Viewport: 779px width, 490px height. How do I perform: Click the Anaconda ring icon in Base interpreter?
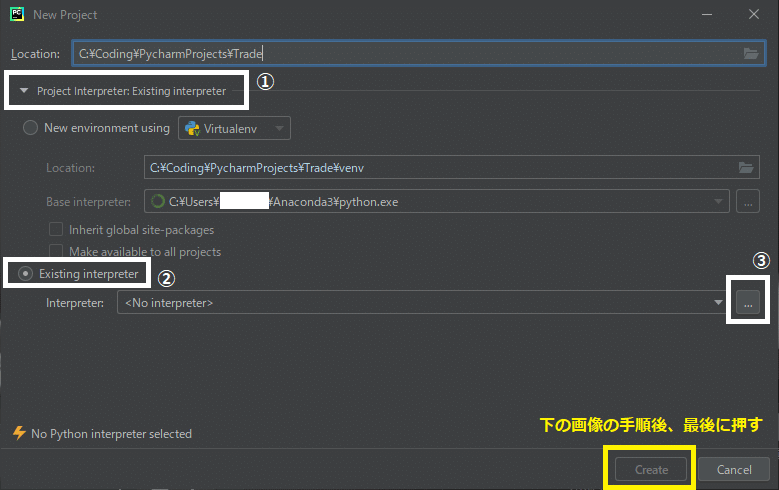pyautogui.click(x=158, y=201)
